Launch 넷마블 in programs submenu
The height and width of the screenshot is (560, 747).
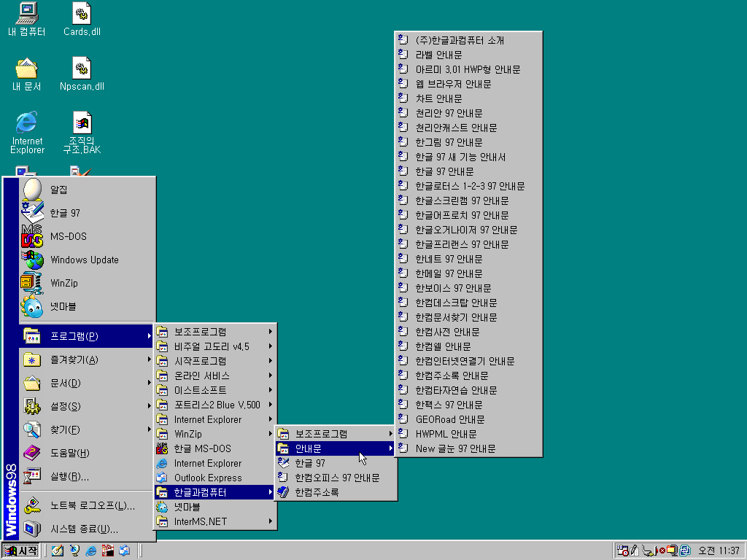click(215, 507)
